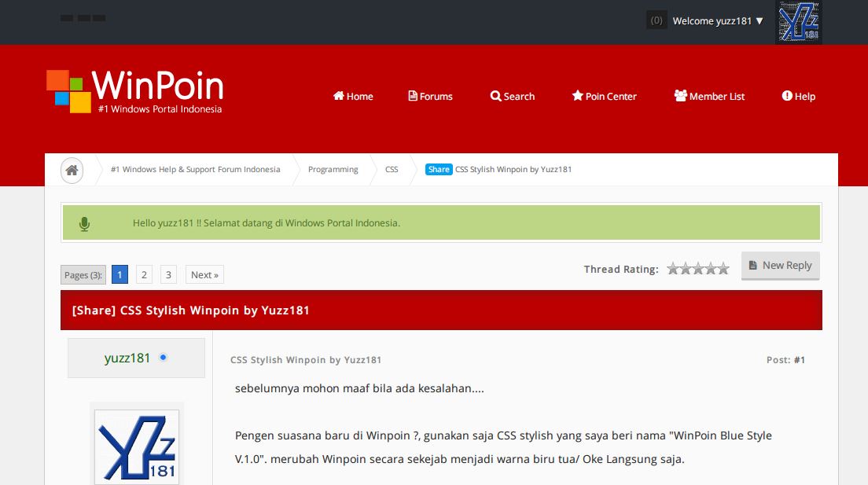Open the Help page

point(798,97)
